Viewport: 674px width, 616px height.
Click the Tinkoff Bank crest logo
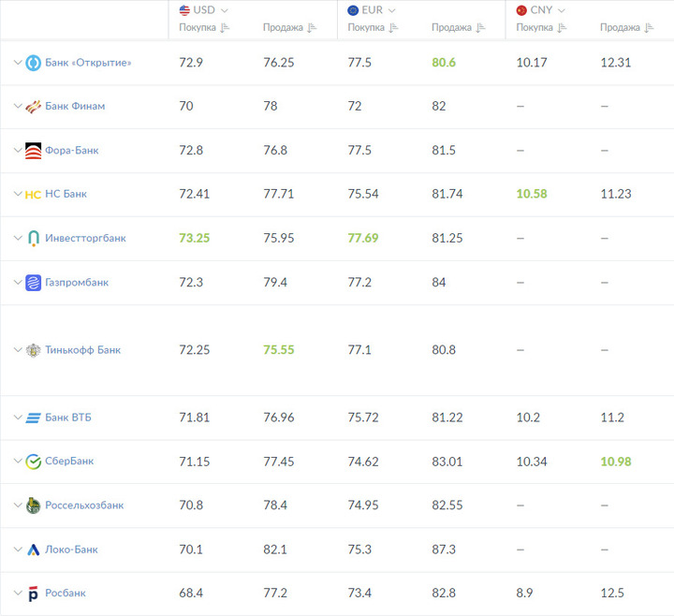coord(33,350)
